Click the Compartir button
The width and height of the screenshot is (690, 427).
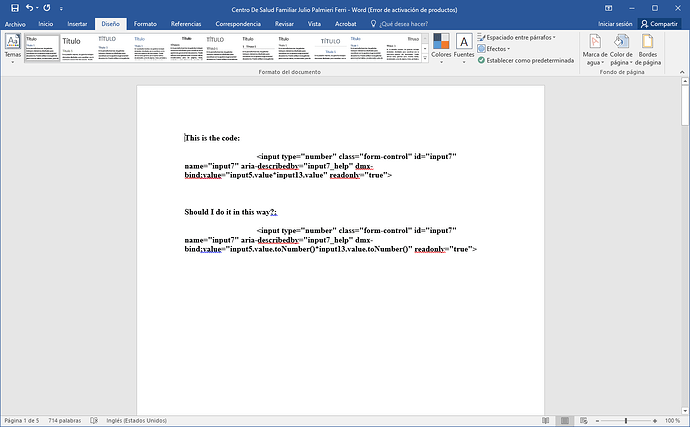point(659,24)
